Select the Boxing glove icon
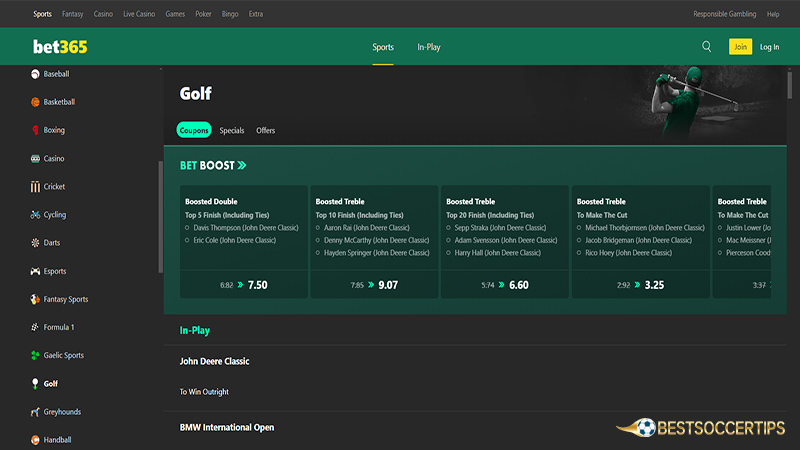The image size is (800, 450). click(35, 130)
